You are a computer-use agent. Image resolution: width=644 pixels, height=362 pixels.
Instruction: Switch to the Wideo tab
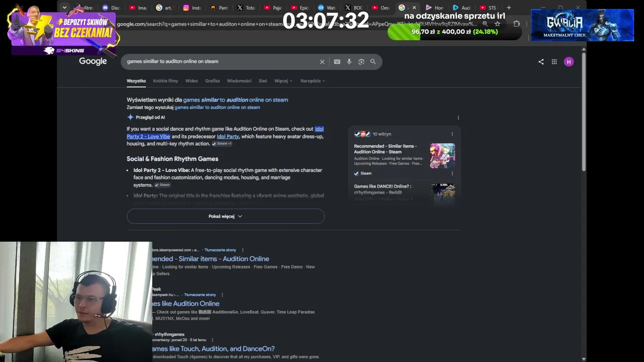pos(192,81)
